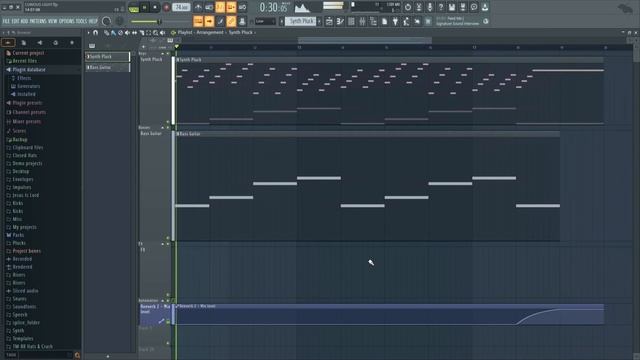640x360 pixels.
Task: Open the chat bubble support icon
Action: tap(474, 7)
